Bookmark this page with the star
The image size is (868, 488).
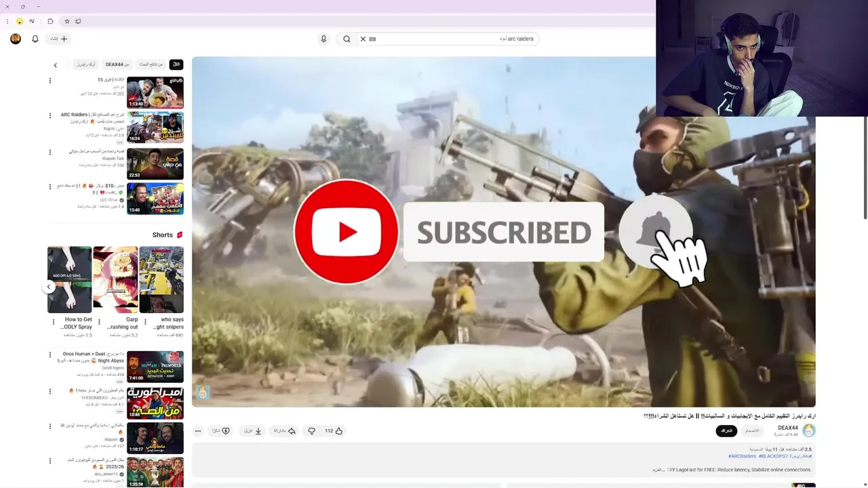(66, 21)
